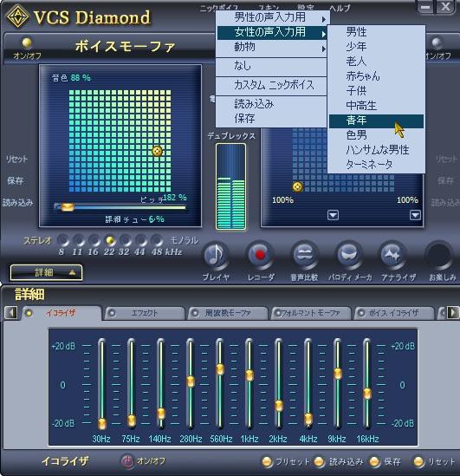The width and height of the screenshot is (460, 476).
Task: Expand the 動物 submenu arrow
Action: pyautogui.click(x=323, y=49)
